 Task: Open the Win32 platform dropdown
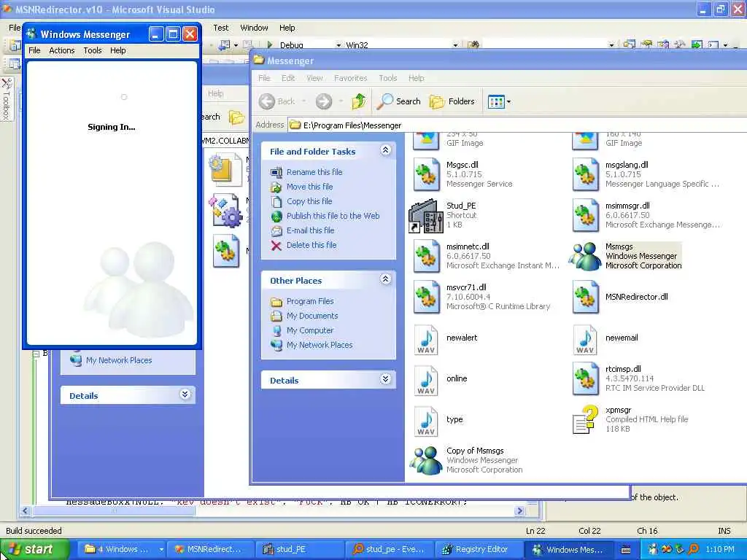(x=455, y=45)
